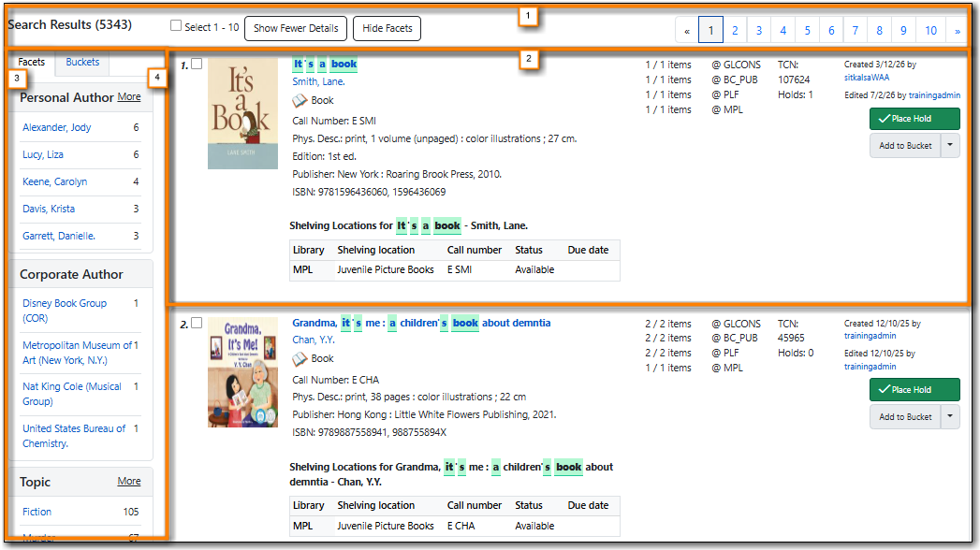Viewport: 980px width, 550px height.
Task: Open results page 6
Action: (830, 30)
